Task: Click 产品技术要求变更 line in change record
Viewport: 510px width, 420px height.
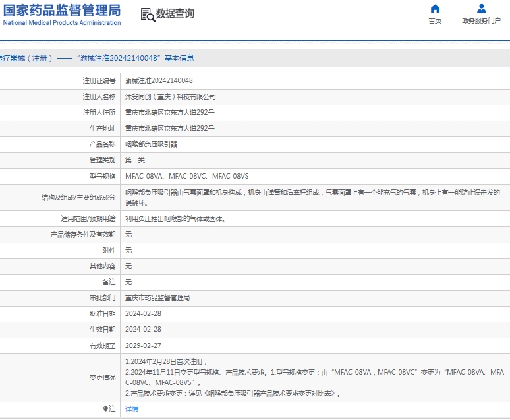Action: (233, 394)
